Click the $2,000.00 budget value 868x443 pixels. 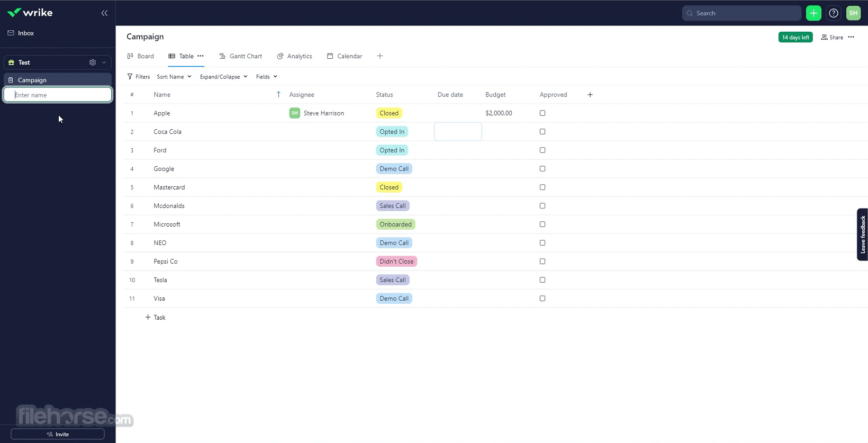(499, 113)
